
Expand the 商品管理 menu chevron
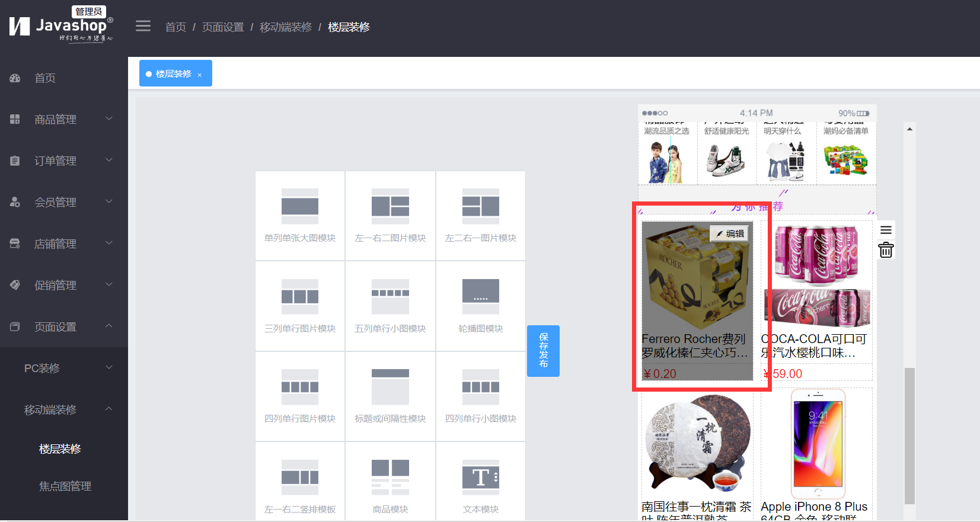coord(109,119)
